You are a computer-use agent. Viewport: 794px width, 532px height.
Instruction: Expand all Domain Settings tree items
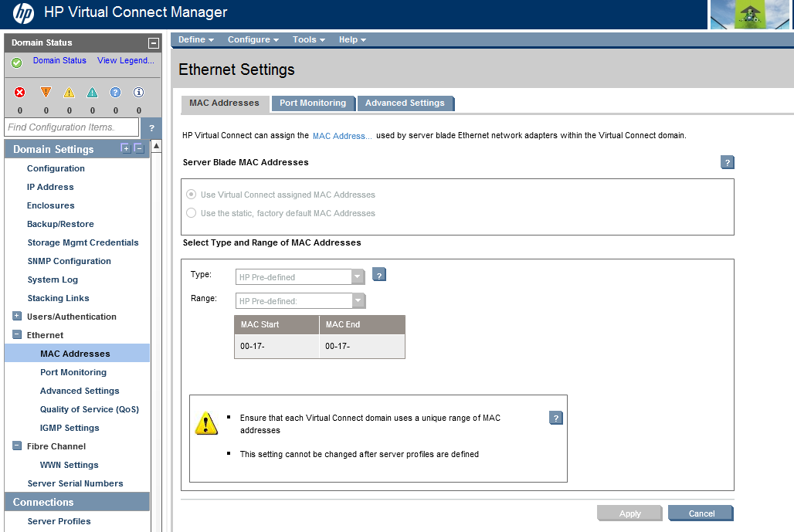pos(126,148)
